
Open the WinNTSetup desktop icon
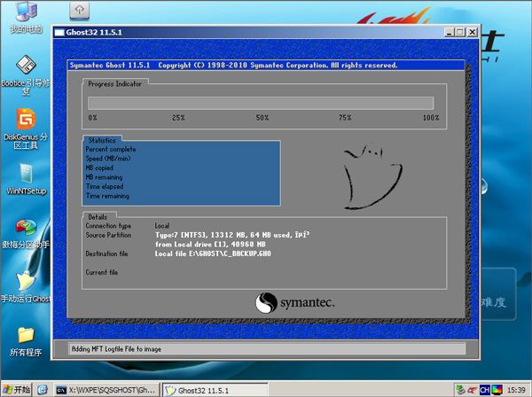(x=26, y=179)
